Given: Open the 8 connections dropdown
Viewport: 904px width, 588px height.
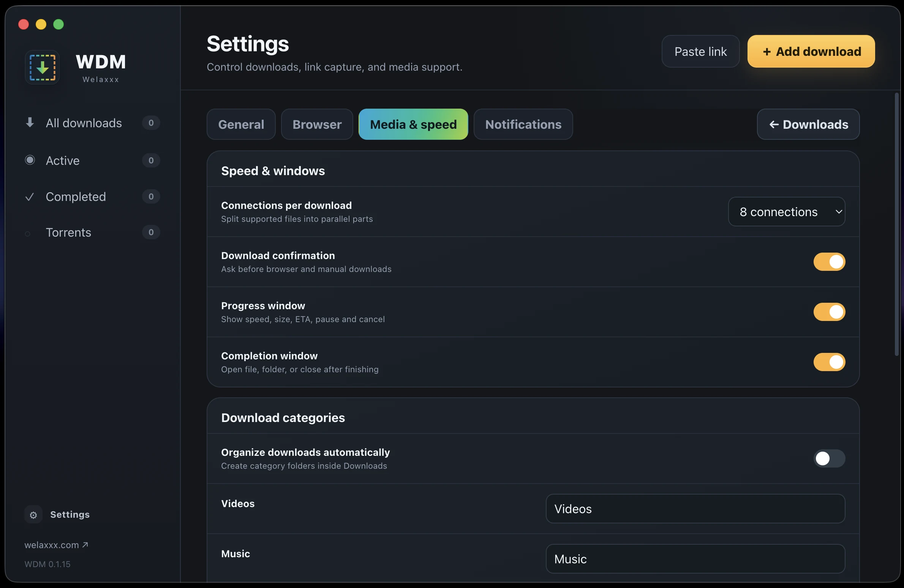Looking at the screenshot, I should [x=787, y=212].
